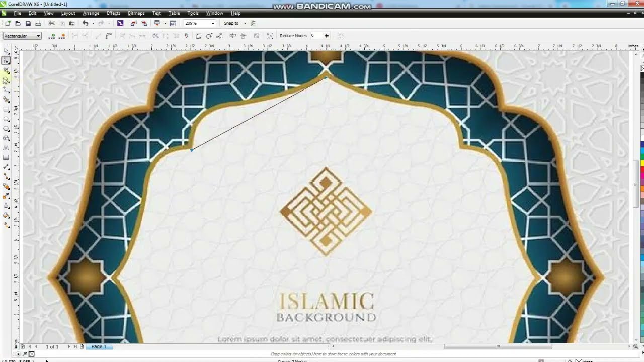Image resolution: width=644 pixels, height=362 pixels.
Task: Select the Polygon tool in the toolbox
Action: 6,129
